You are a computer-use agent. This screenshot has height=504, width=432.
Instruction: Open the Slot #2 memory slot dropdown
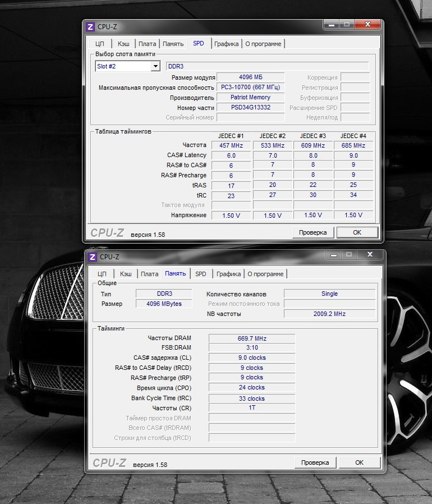coord(155,66)
